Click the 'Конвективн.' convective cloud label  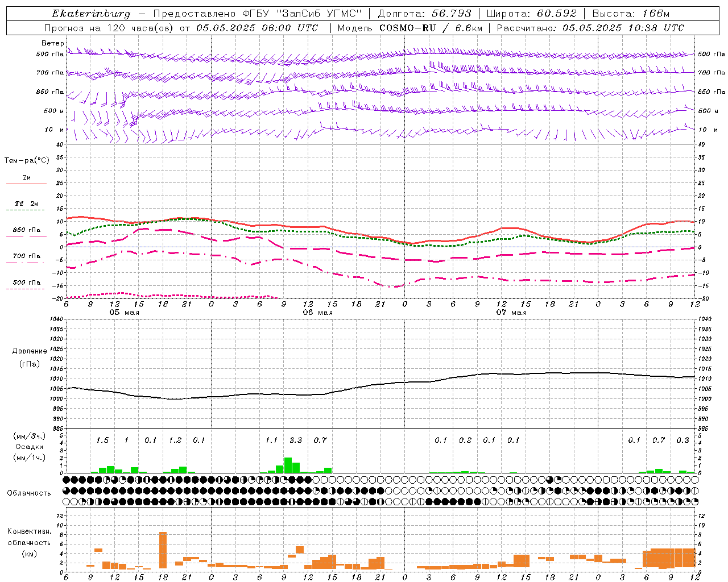(29, 531)
